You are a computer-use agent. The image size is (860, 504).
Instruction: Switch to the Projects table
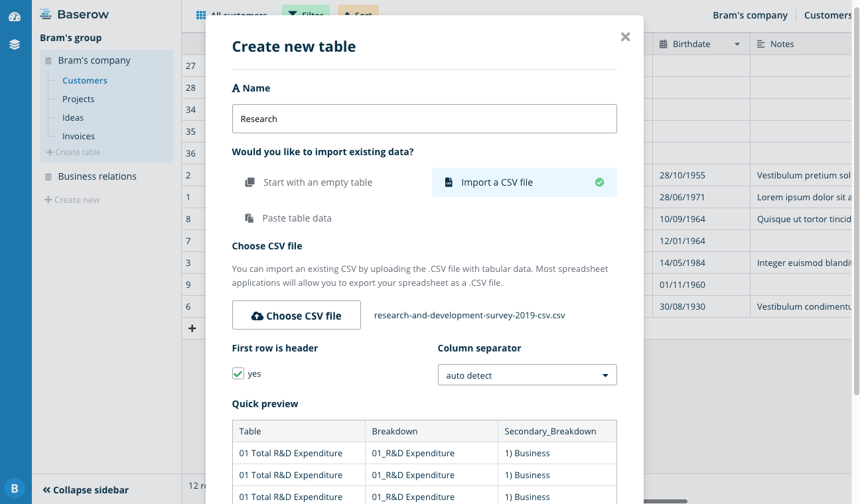pyautogui.click(x=78, y=99)
